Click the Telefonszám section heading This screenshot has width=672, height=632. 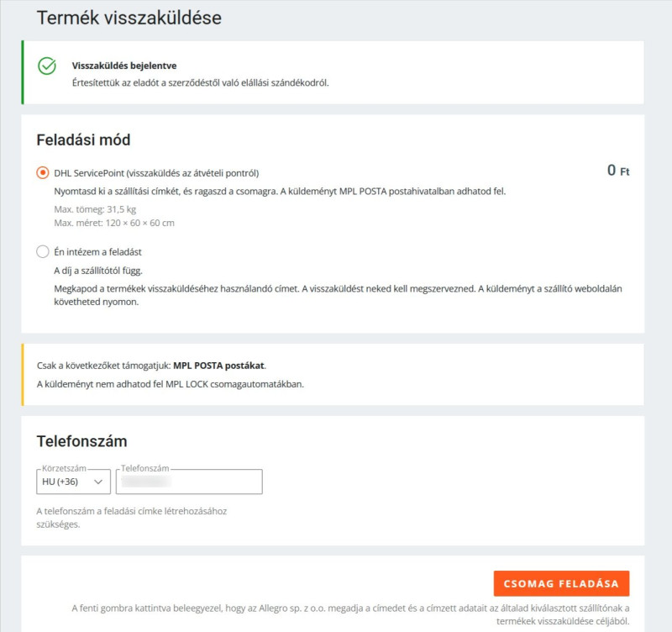click(81, 441)
